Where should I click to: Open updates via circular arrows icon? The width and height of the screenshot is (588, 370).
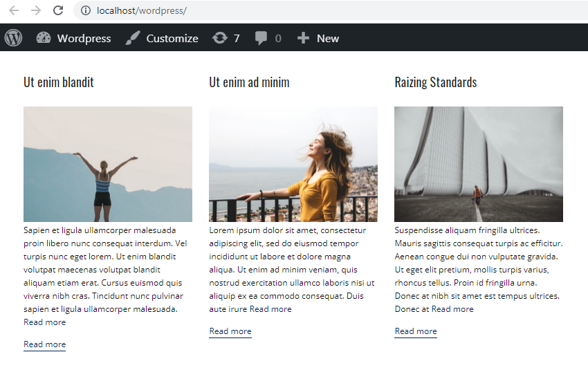(220, 38)
